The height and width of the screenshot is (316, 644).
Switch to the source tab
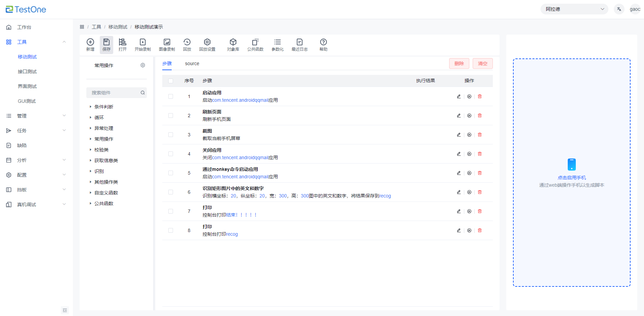point(192,63)
